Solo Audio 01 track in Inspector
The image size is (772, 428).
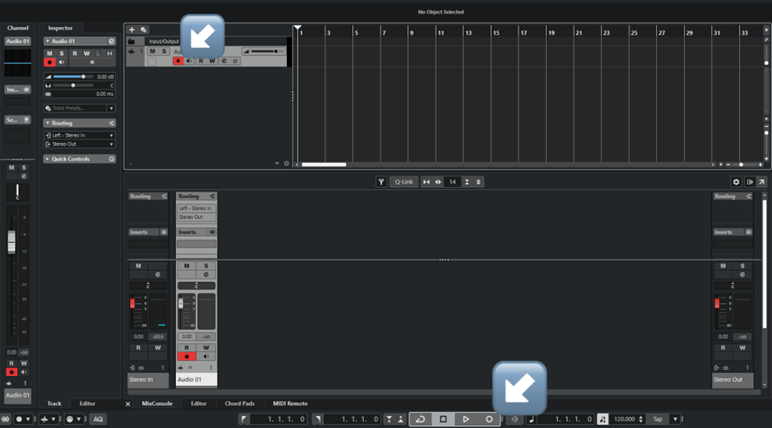[x=62, y=52]
